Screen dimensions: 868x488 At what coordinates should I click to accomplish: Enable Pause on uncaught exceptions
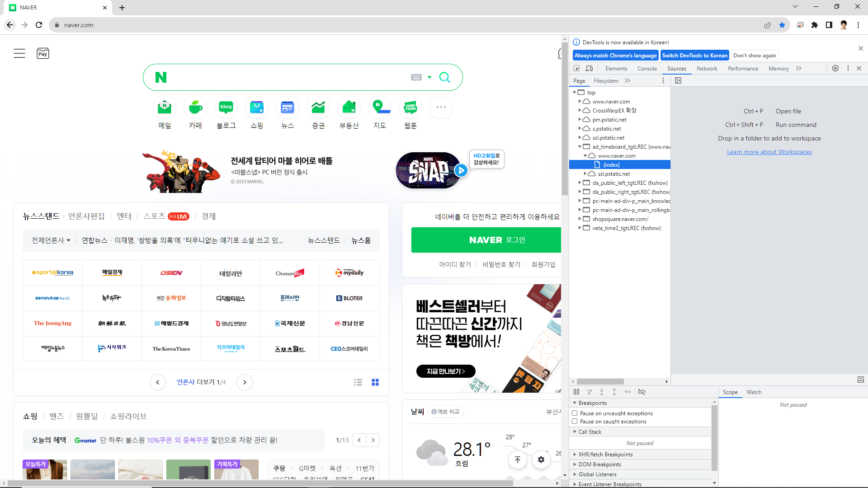coord(575,413)
